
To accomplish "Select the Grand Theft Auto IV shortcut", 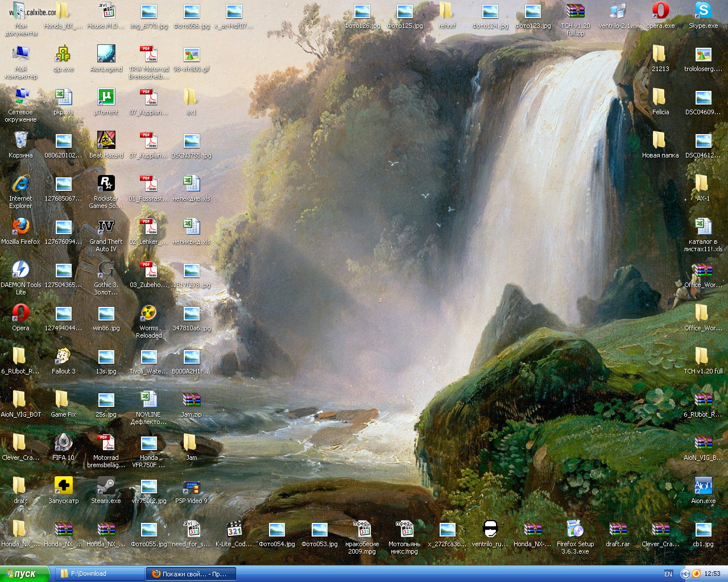I will [x=106, y=227].
